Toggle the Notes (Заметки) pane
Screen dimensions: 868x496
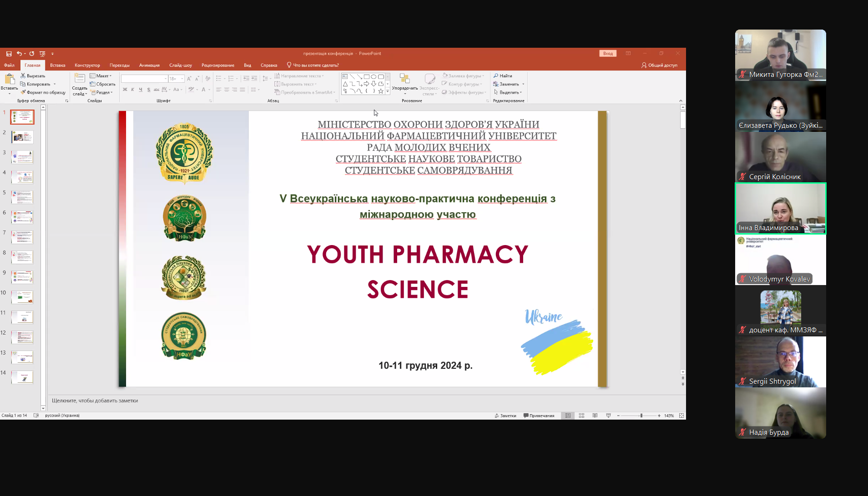tap(505, 416)
